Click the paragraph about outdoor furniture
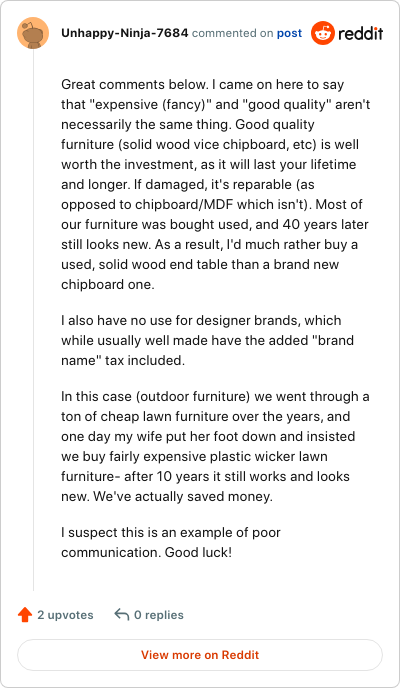Viewport: 400px width, 688px height. click(215, 446)
